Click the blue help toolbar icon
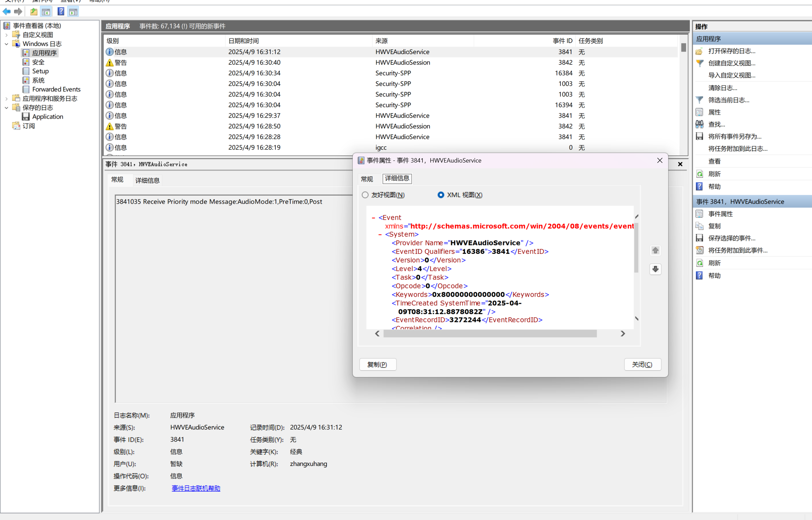The width and height of the screenshot is (812, 520). pos(61,12)
